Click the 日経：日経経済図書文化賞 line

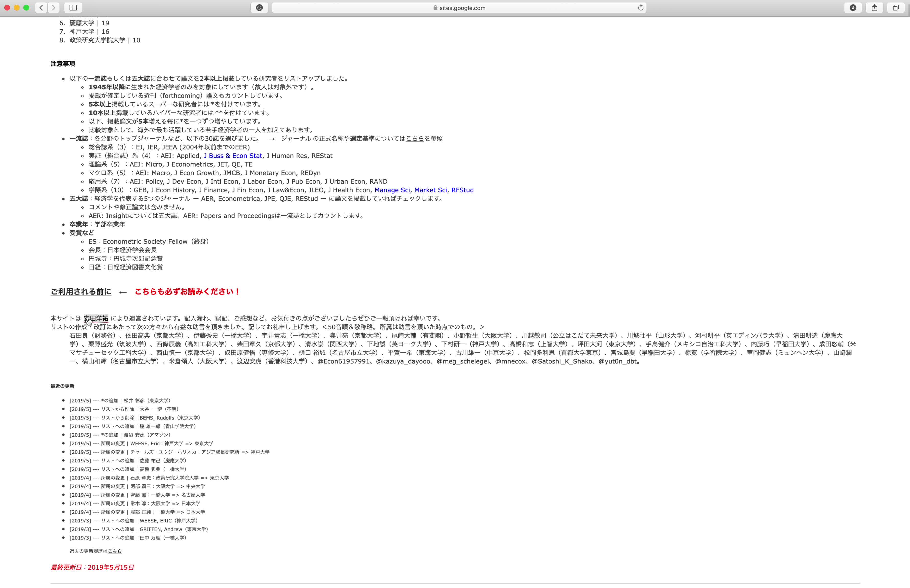click(126, 267)
